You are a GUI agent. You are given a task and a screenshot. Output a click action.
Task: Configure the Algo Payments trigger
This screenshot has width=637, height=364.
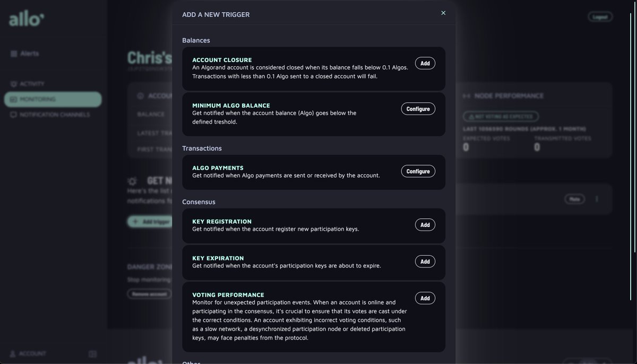[x=418, y=171]
